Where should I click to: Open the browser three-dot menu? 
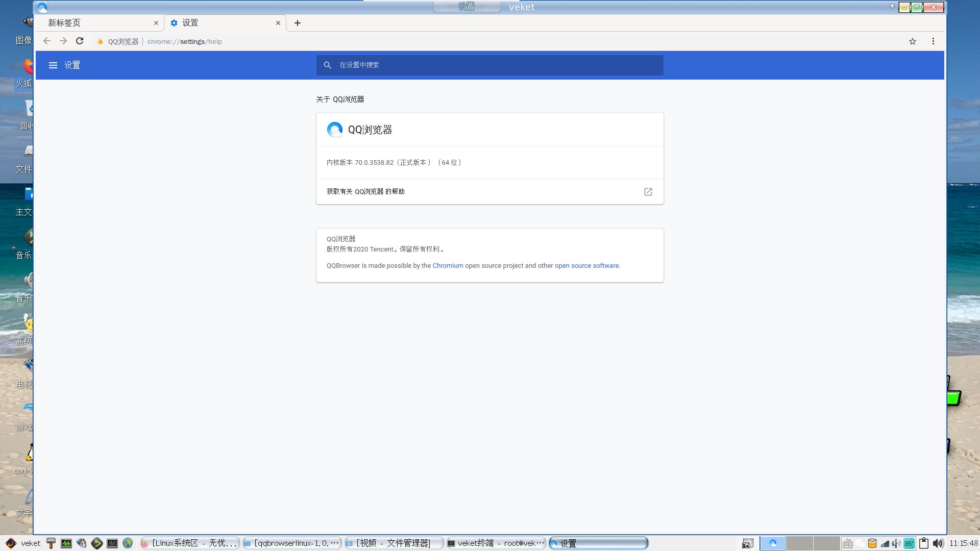[x=933, y=41]
